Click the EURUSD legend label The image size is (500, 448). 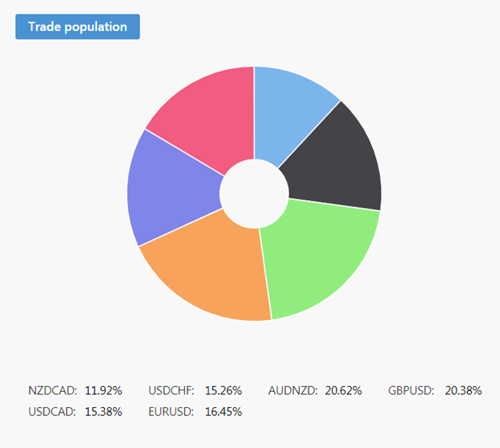(x=171, y=412)
